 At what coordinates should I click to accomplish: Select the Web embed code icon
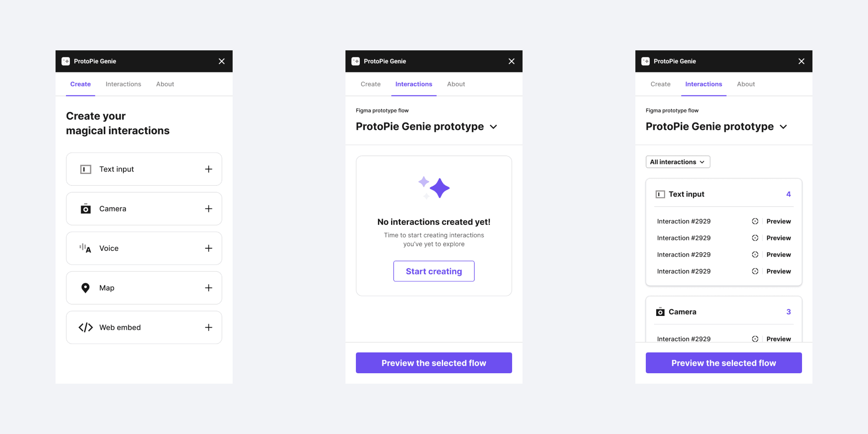click(85, 327)
